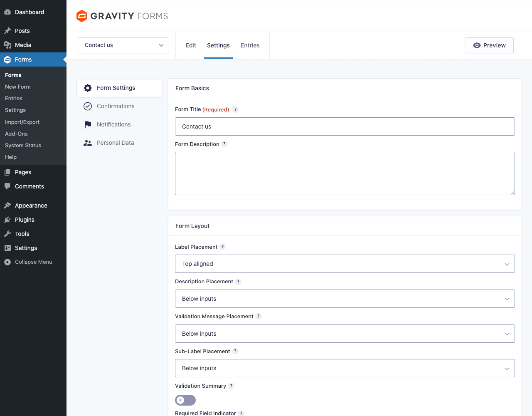Open Confirmations settings section
Viewport: 532px width, 416px height.
119,106
